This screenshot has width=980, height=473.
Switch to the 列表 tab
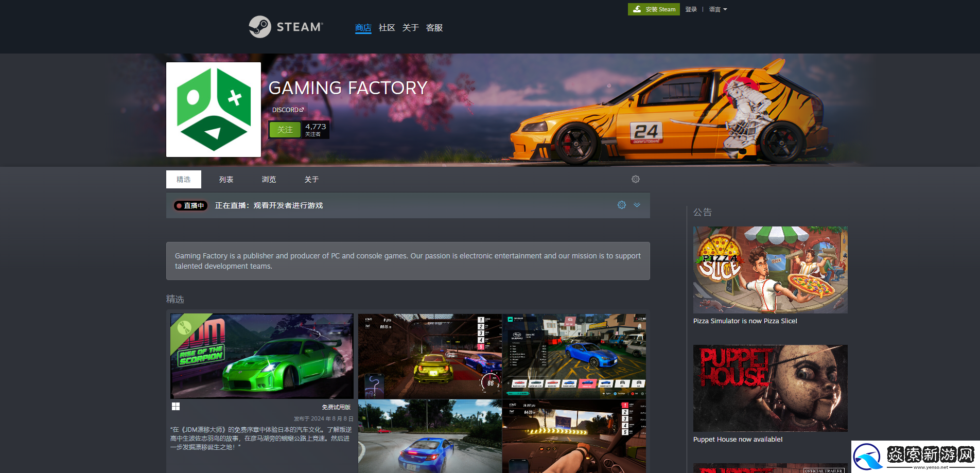(226, 180)
